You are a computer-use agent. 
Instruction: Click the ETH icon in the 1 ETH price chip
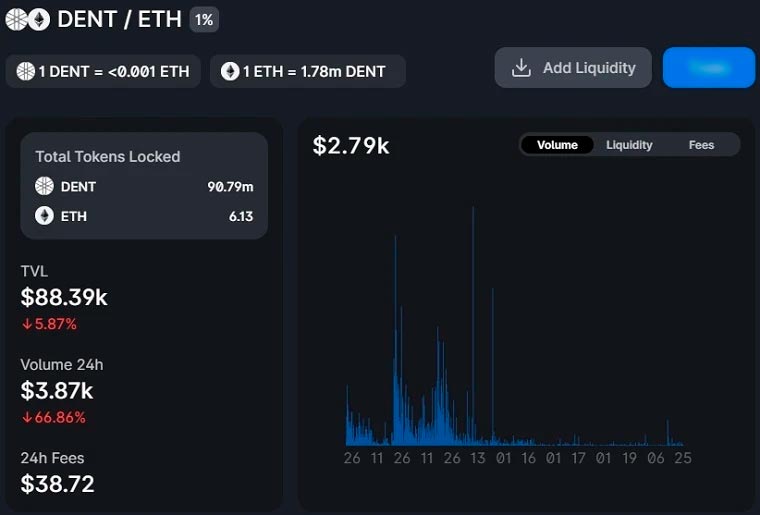point(230,72)
